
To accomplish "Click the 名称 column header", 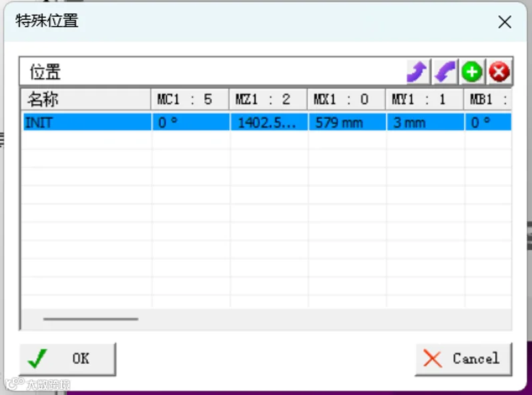I will [86, 99].
